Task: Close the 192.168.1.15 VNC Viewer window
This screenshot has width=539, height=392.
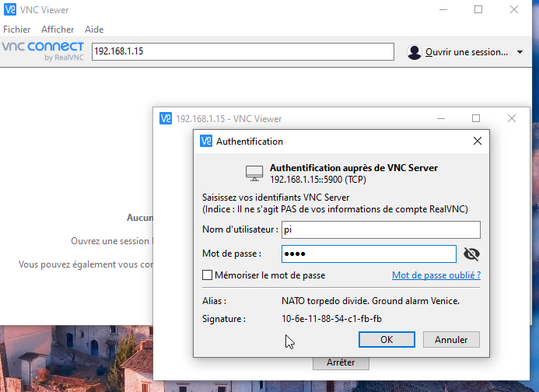Action: 512,119
